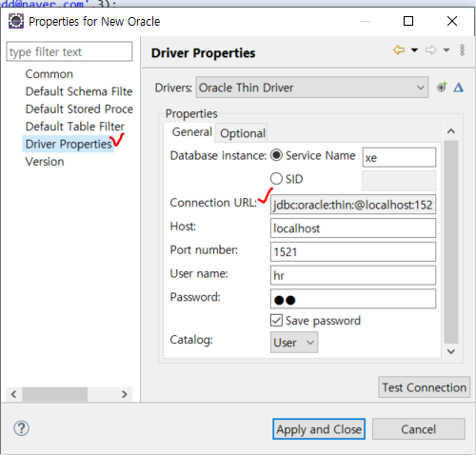This screenshot has width=476, height=455.
Task: Maximize the Properties dialog window
Action: click(408, 21)
